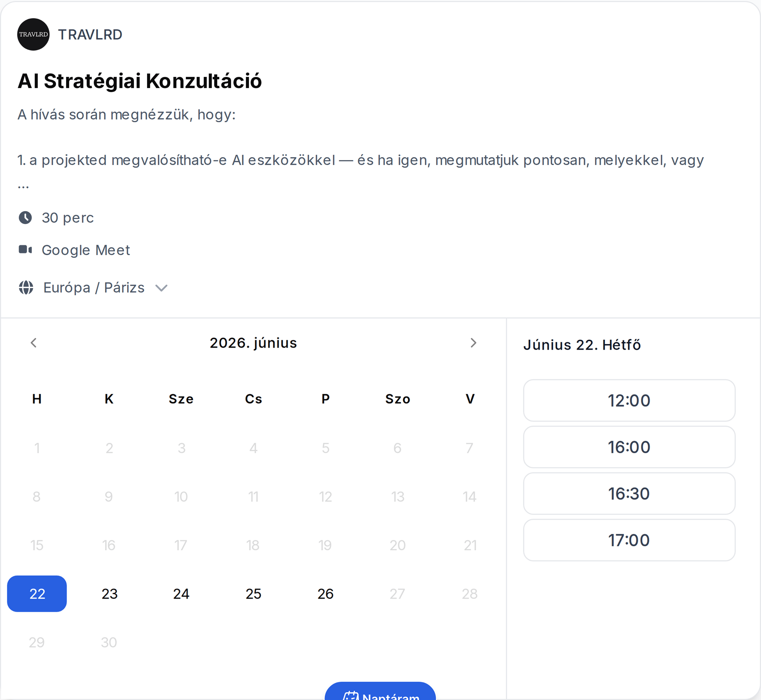Click the TRAVLRD organizer name
The height and width of the screenshot is (700, 761).
pos(90,34)
